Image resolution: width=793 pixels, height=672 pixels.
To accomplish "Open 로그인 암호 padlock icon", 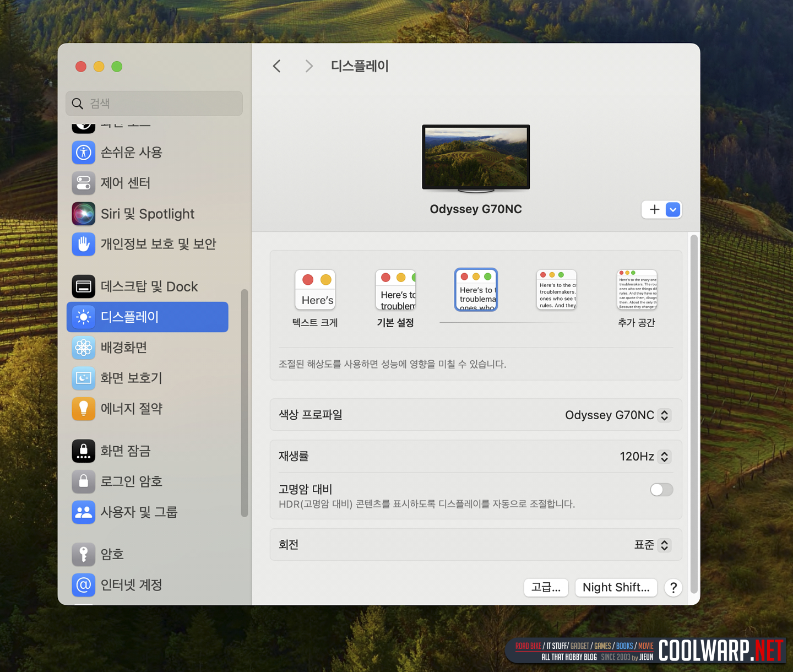I will [x=84, y=481].
